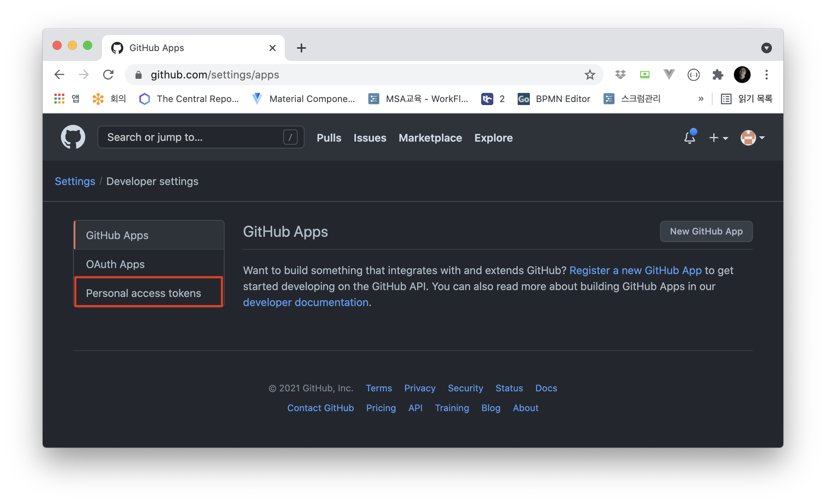Open a new browser tab
Screen dimensions: 826x504
301,48
